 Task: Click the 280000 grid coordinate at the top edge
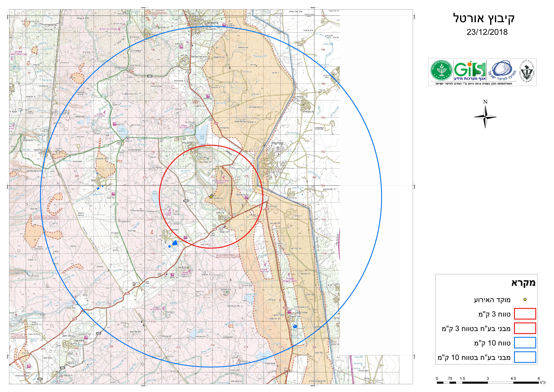point(313,7)
